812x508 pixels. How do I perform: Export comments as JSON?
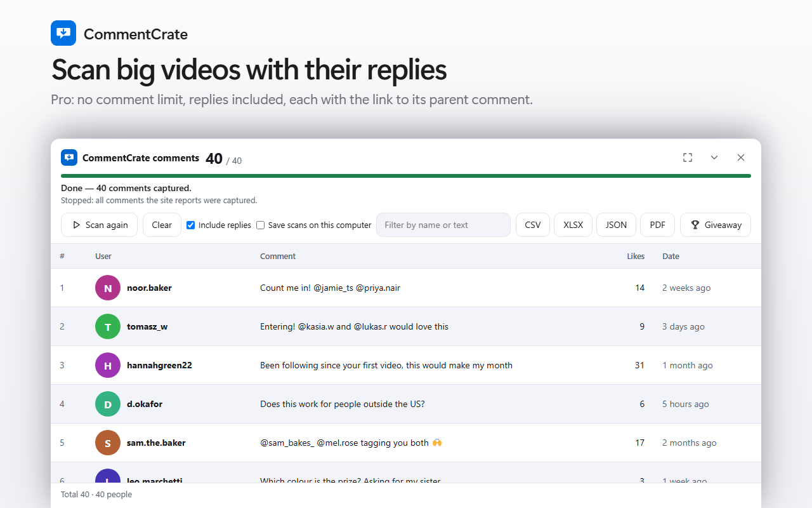pyautogui.click(x=616, y=225)
